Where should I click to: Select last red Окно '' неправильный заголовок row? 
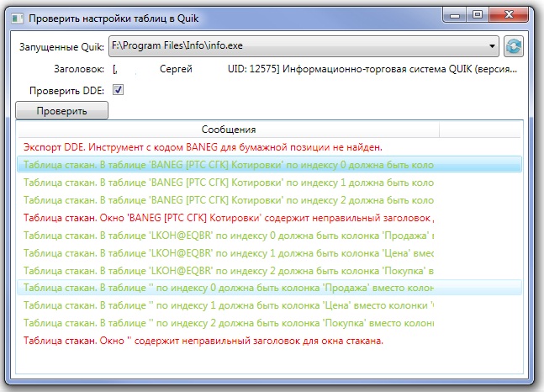[x=269, y=341]
